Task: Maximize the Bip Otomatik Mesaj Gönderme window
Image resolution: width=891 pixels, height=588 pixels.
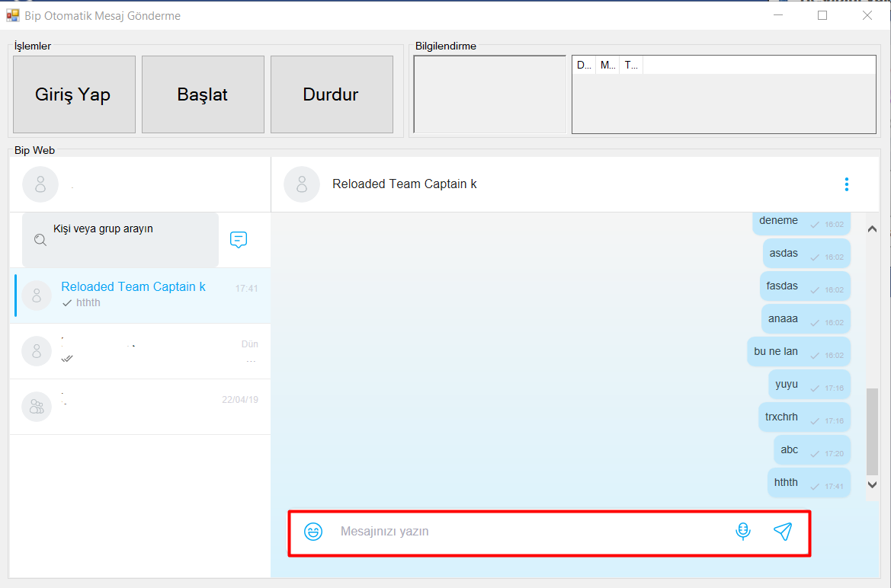Action: click(x=822, y=15)
